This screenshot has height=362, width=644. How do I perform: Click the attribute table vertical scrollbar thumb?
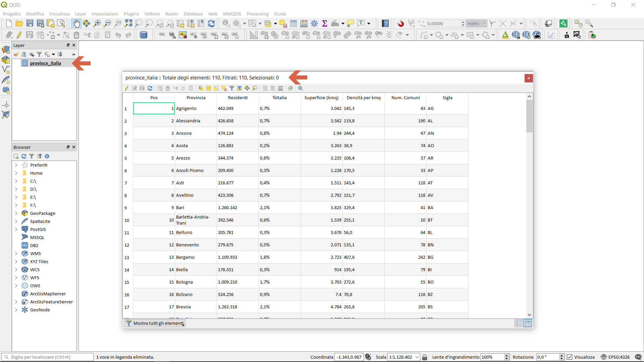(529, 116)
